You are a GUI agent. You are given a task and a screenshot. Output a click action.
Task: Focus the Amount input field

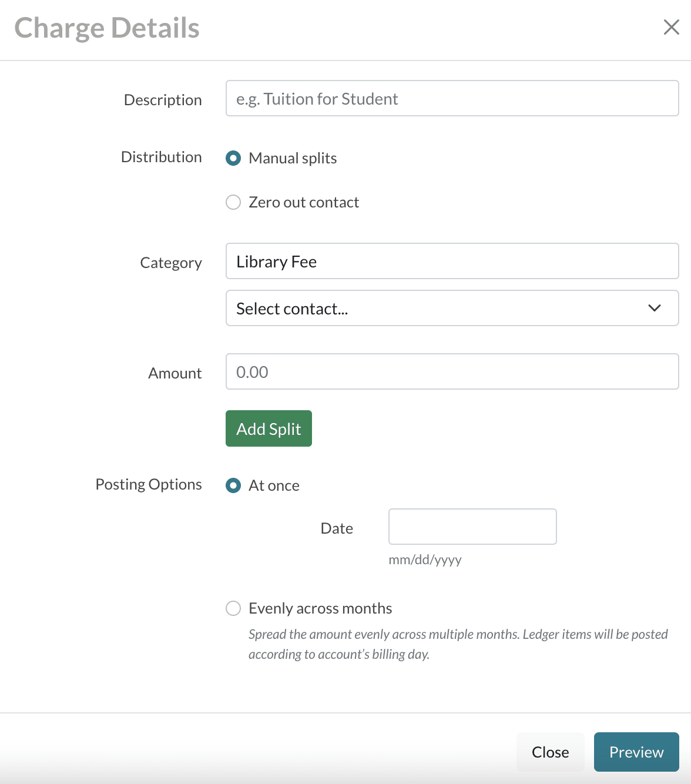pyautogui.click(x=452, y=372)
